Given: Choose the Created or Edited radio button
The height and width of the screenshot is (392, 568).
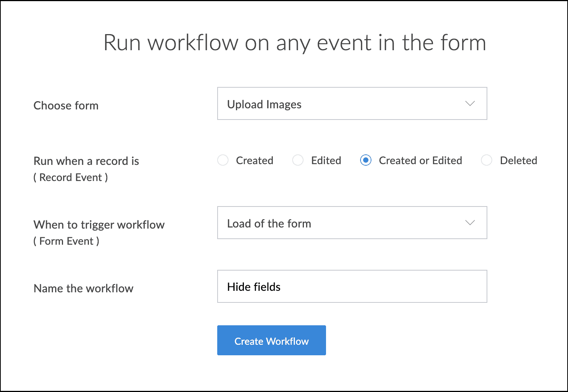Looking at the screenshot, I should point(366,160).
